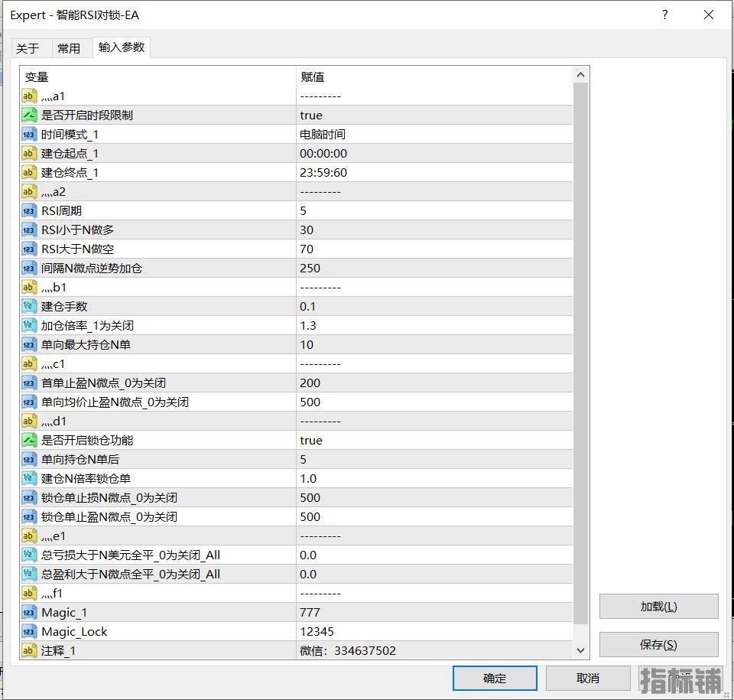Click the integer icon beside 锁仓单止损N微点_0为关闭
The image size is (734, 700).
click(29, 497)
